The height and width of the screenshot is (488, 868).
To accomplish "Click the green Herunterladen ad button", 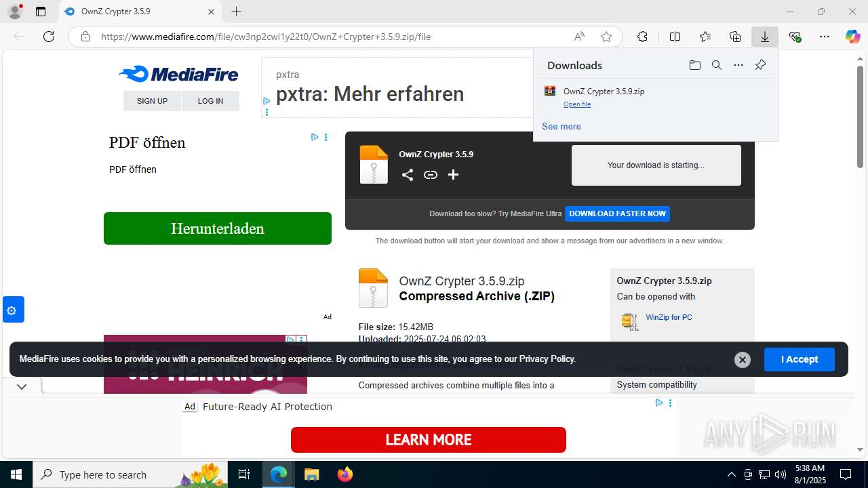I will [218, 228].
